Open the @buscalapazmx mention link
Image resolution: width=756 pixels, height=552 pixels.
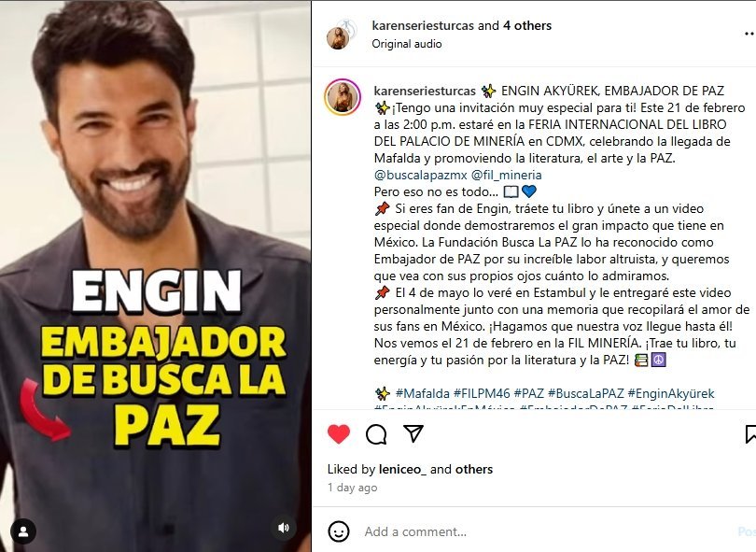click(420, 175)
